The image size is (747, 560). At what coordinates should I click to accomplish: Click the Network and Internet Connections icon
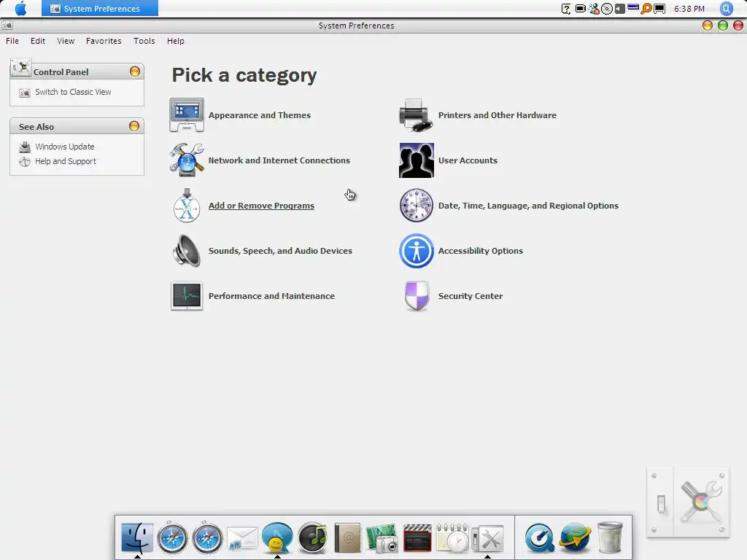point(187,160)
